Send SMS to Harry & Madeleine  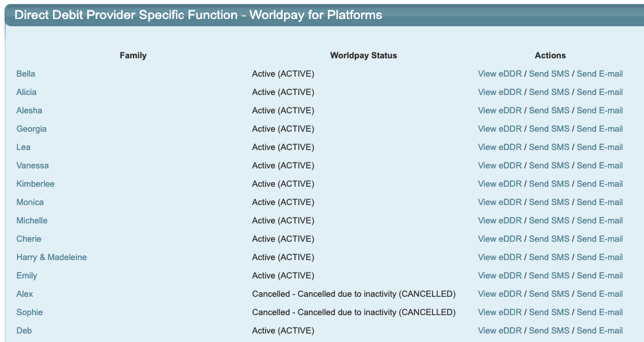549,257
